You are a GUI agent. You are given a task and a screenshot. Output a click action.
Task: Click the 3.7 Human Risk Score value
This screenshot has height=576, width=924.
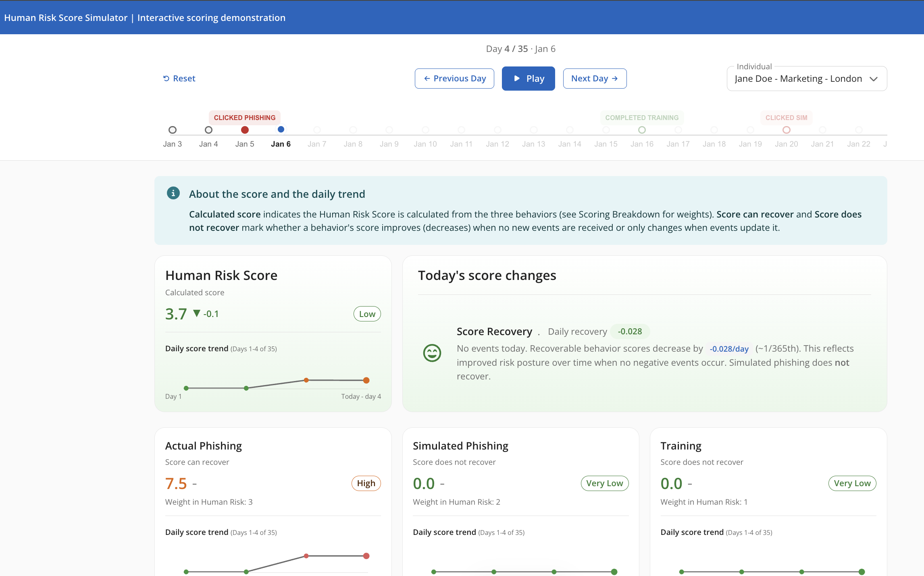(x=176, y=314)
